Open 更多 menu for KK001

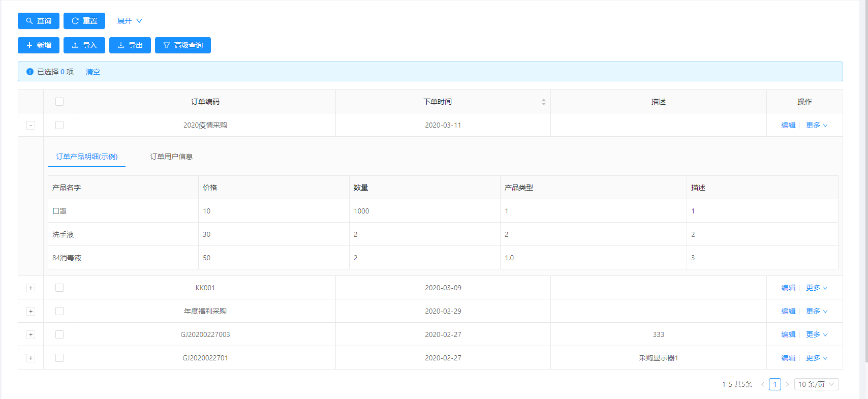(817, 288)
